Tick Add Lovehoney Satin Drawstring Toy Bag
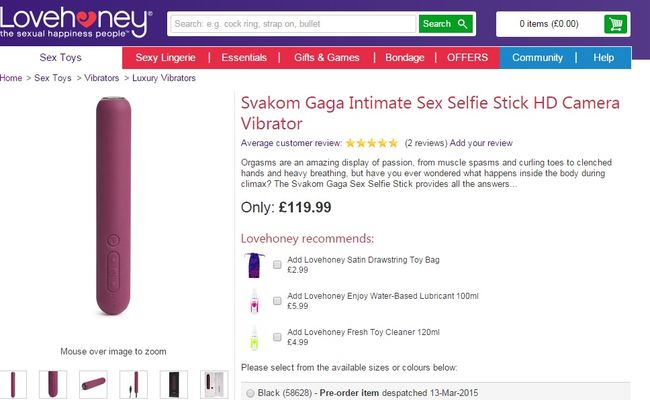 coord(277,265)
